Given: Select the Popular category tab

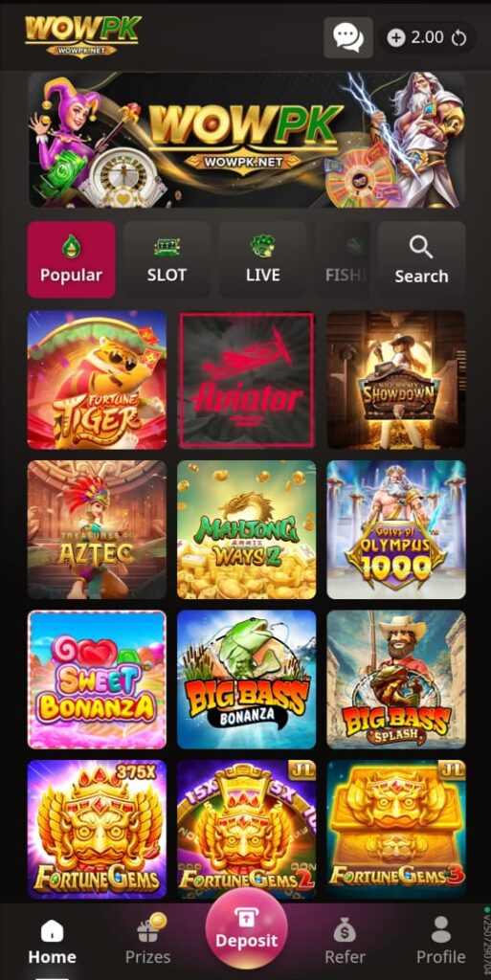Looking at the screenshot, I should click(71, 259).
